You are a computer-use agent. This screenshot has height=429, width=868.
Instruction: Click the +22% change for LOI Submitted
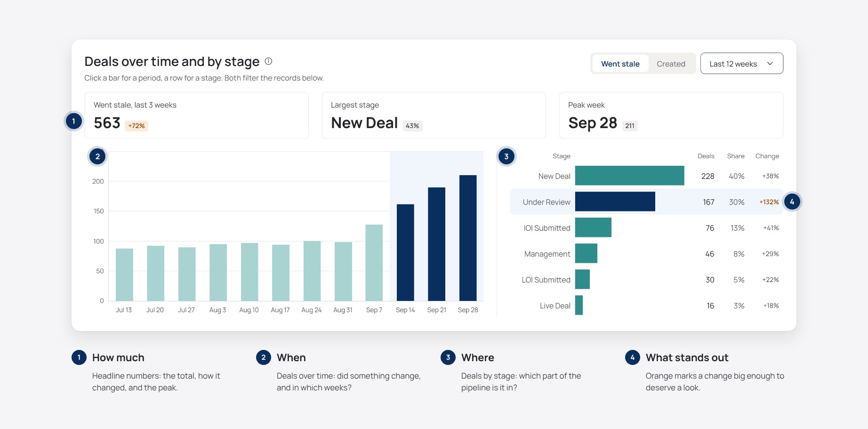pyautogui.click(x=771, y=280)
